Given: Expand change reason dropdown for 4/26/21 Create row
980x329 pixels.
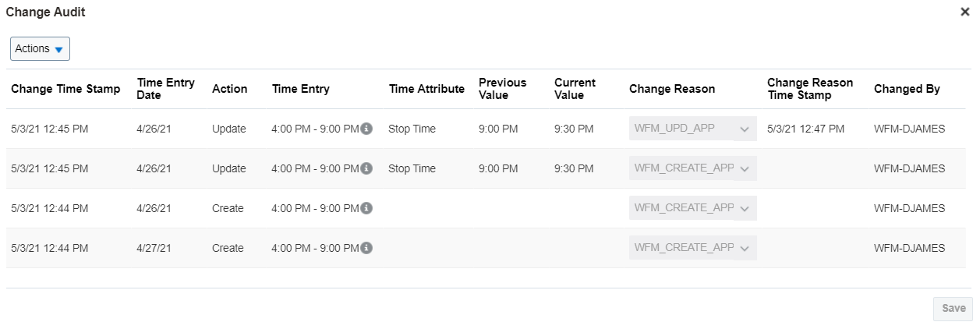Looking at the screenshot, I should pyautogui.click(x=744, y=208).
